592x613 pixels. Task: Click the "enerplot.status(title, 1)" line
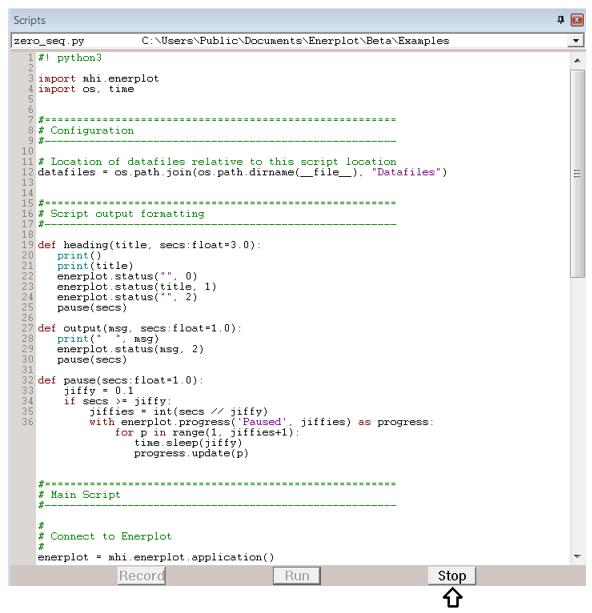[x=136, y=287]
